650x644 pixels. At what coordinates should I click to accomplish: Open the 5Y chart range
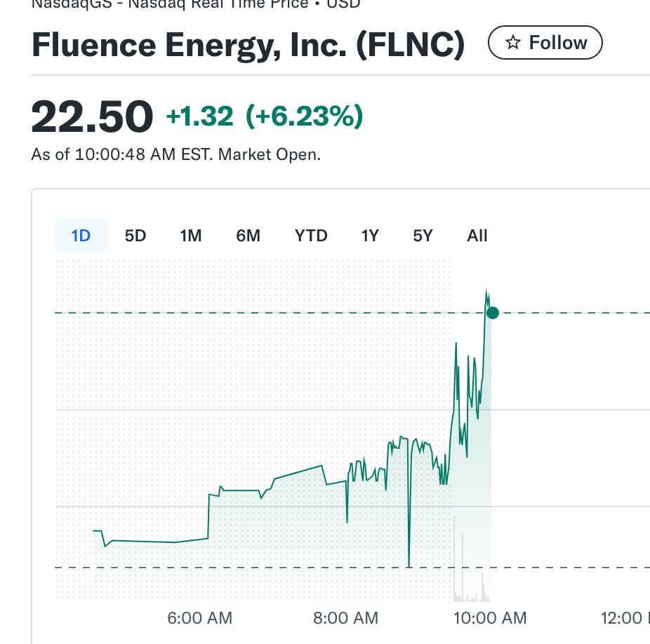(x=423, y=236)
